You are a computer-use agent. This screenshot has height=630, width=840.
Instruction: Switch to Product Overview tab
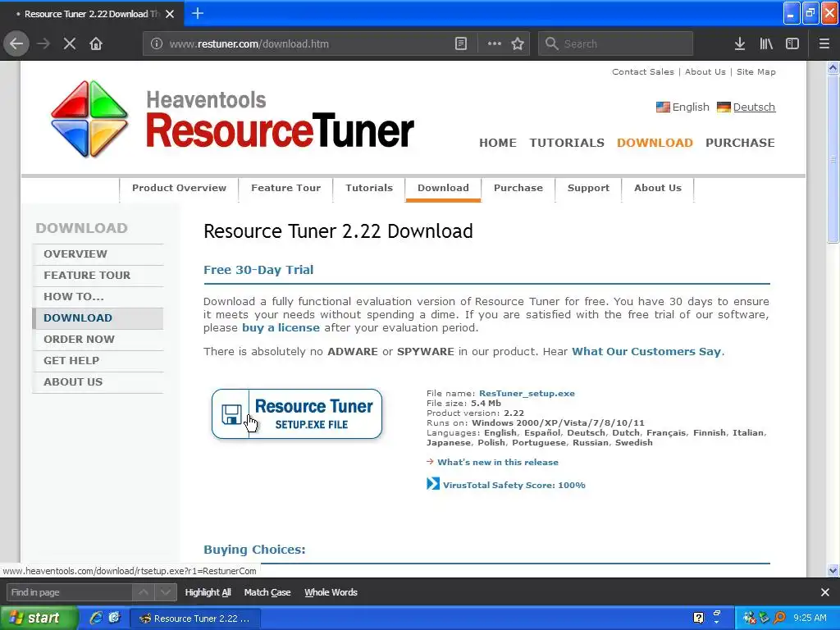(179, 188)
